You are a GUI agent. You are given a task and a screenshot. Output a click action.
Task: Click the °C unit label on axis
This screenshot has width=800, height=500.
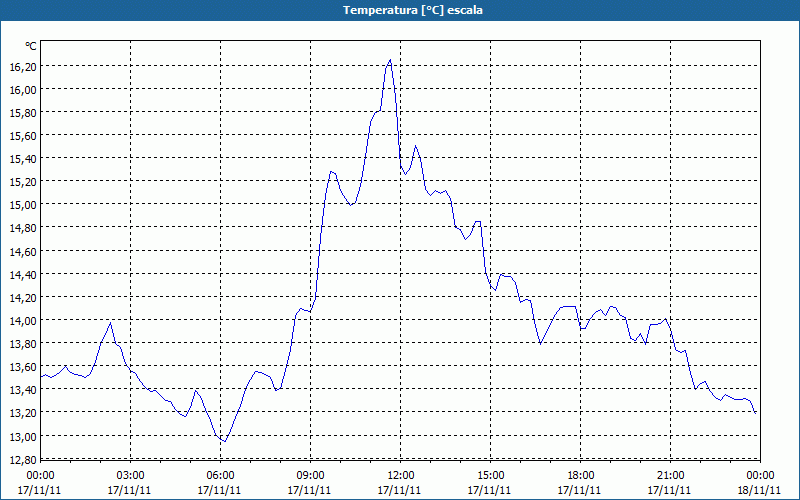[x=31, y=46]
